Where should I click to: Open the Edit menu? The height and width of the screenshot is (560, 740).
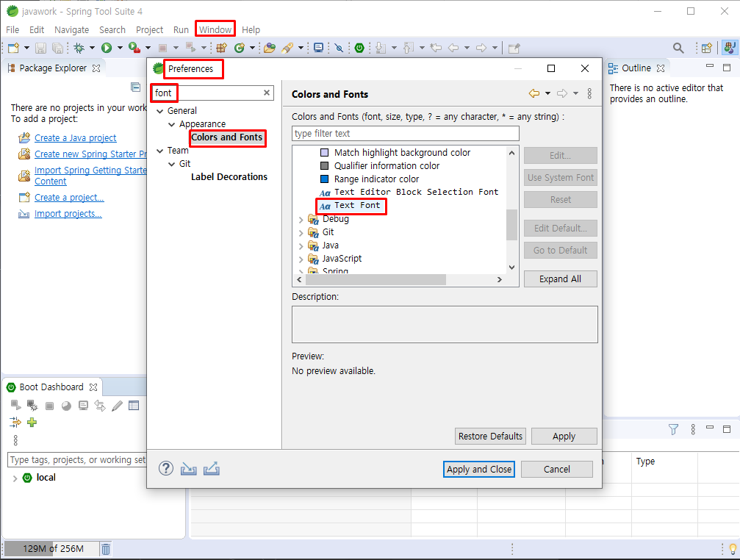tap(36, 29)
